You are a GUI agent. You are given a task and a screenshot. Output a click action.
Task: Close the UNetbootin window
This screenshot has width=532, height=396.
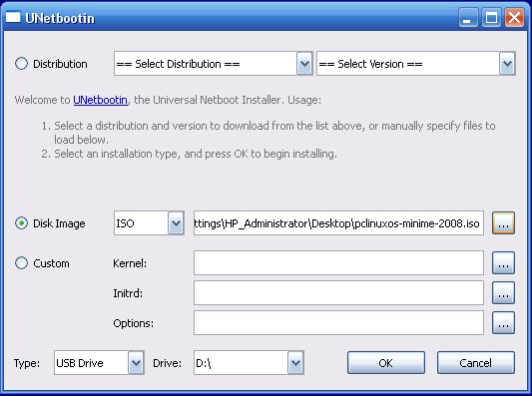pyautogui.click(x=514, y=17)
